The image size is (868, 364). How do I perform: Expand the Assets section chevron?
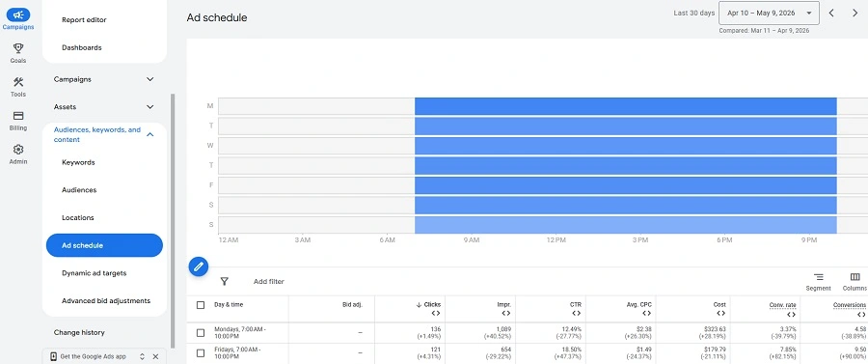[150, 106]
